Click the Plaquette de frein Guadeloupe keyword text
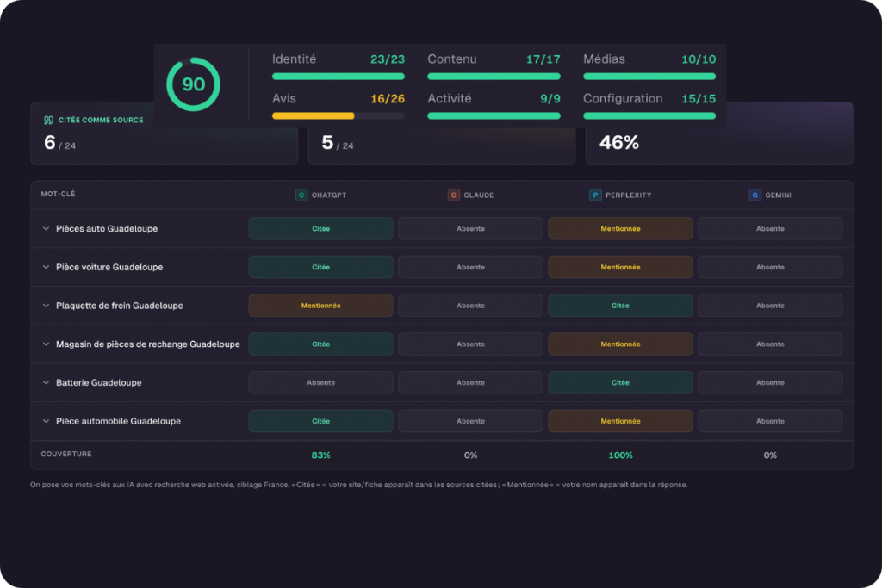The height and width of the screenshot is (588, 882). pyautogui.click(x=119, y=306)
